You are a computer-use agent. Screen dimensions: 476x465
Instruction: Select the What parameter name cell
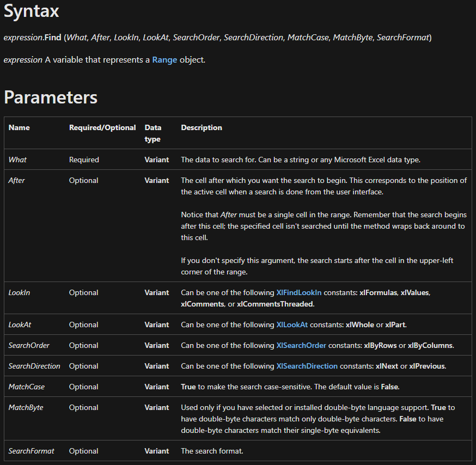[17, 160]
